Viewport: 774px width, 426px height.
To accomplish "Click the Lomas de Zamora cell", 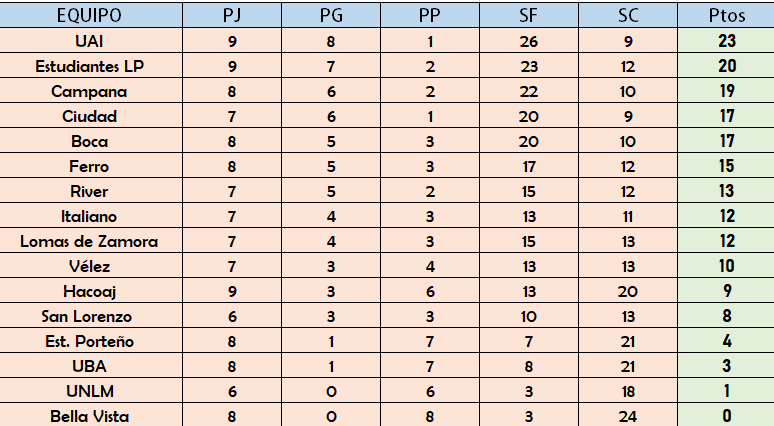I will pos(90,240).
